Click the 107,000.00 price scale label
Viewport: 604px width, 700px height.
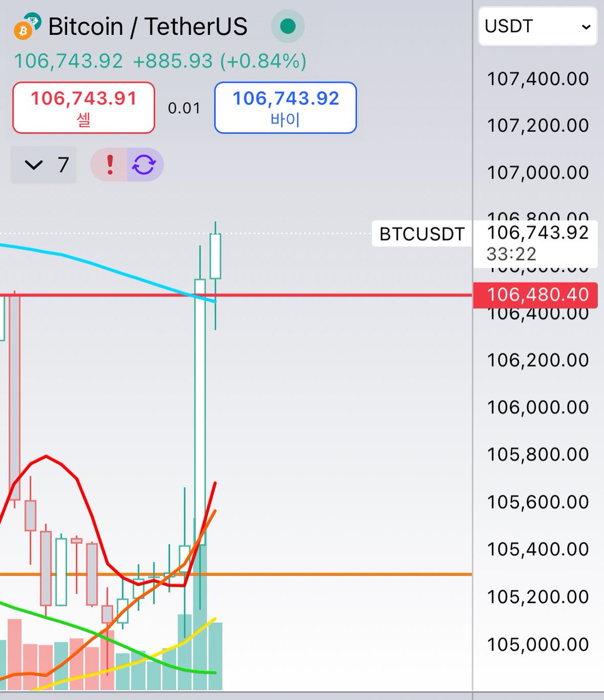[538, 173]
